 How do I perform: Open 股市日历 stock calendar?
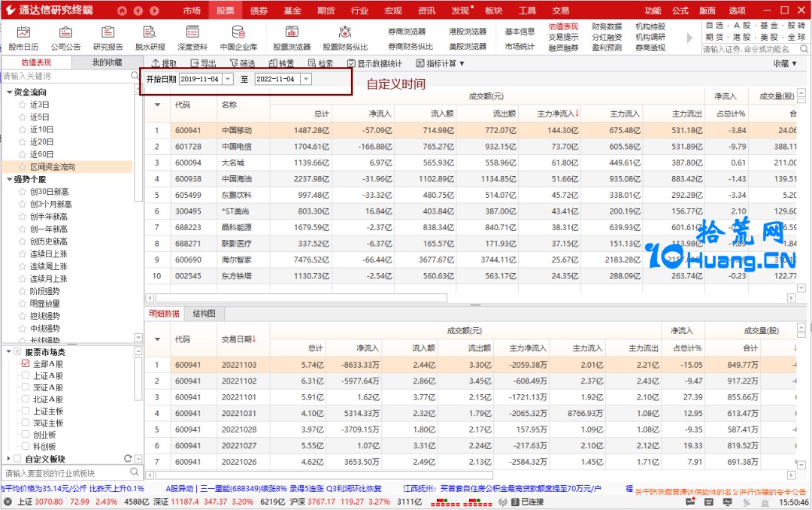point(23,38)
